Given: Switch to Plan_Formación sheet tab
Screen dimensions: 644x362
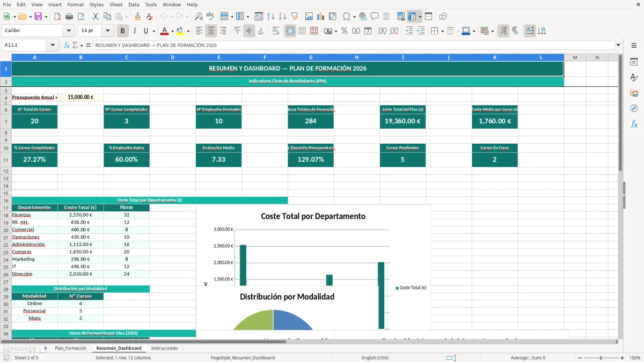Looking at the screenshot, I should (x=70, y=348).
